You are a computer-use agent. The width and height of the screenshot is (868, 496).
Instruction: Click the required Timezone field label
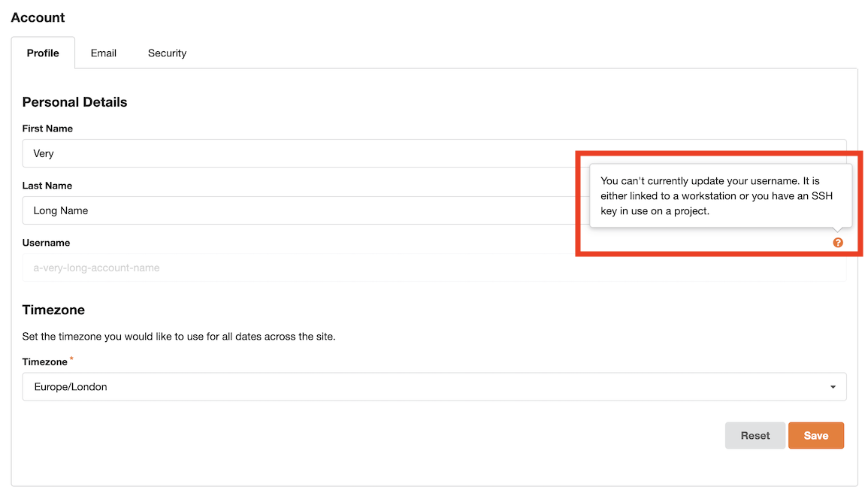coord(45,362)
